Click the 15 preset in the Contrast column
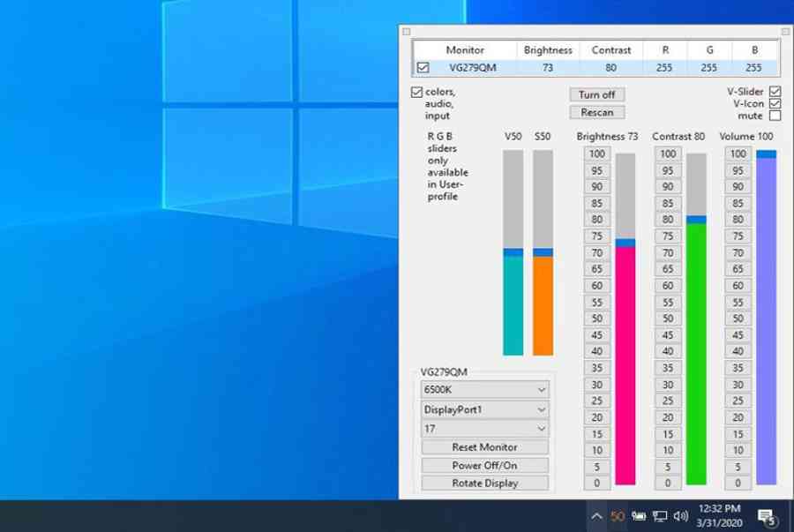Screen dimensions: 794x532 point(668,434)
